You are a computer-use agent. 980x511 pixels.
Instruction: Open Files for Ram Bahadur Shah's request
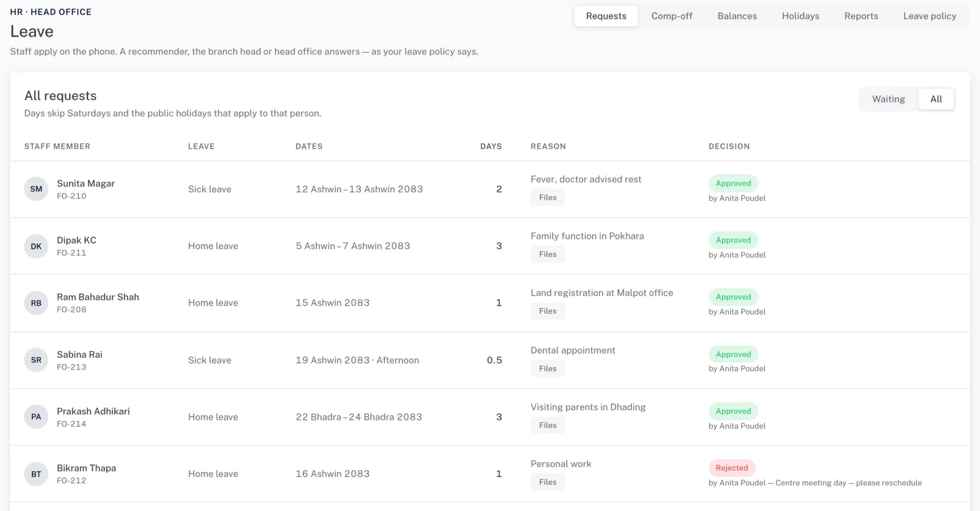(x=548, y=311)
